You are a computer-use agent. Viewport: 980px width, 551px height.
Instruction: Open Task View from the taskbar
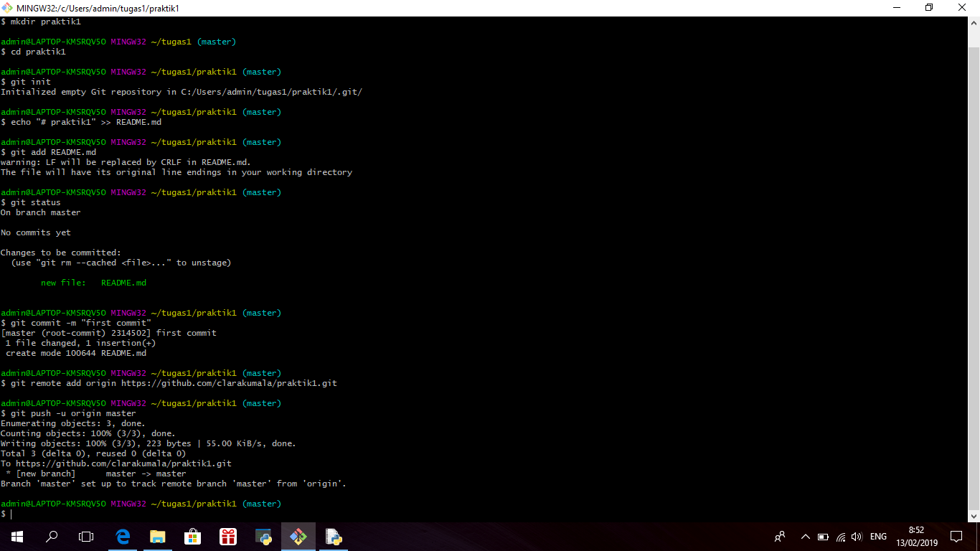(x=86, y=537)
